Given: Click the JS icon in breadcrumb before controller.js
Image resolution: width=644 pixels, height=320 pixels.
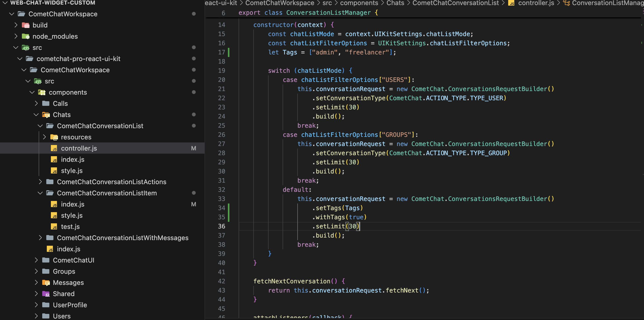Looking at the screenshot, I should click(x=511, y=3).
